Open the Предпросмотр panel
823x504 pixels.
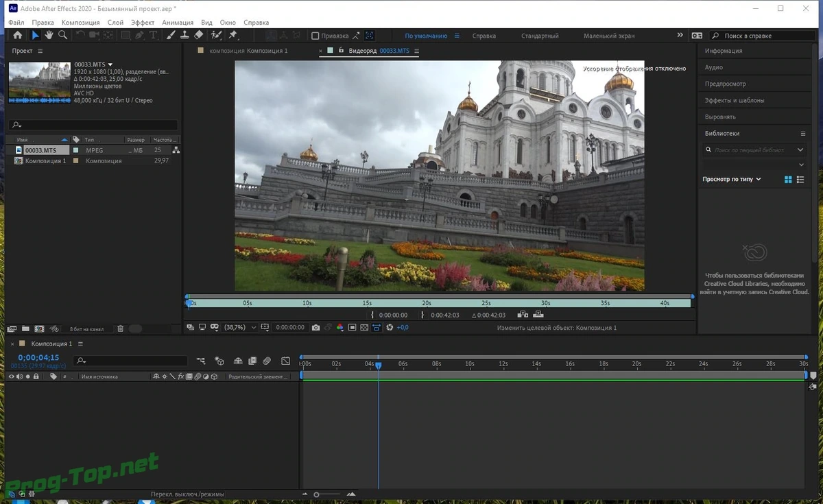click(x=725, y=84)
